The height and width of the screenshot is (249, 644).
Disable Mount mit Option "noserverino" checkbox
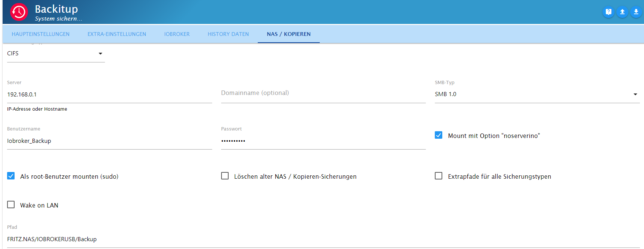coord(439,135)
